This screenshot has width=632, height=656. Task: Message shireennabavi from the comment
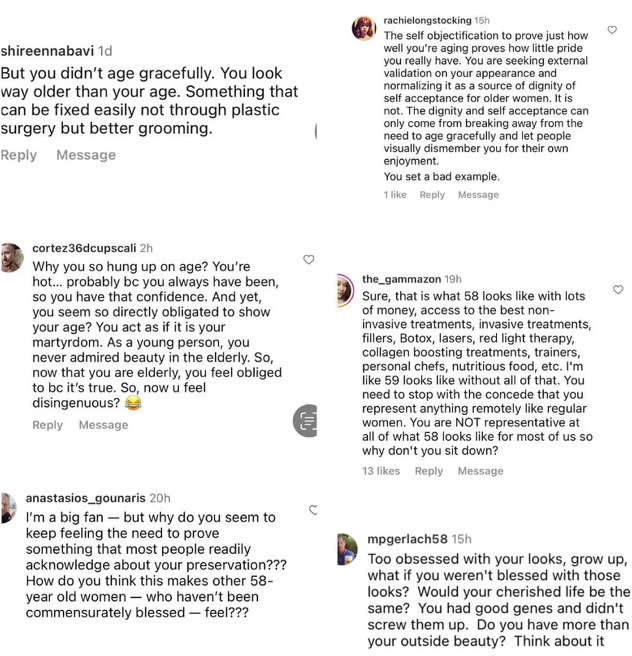click(86, 155)
